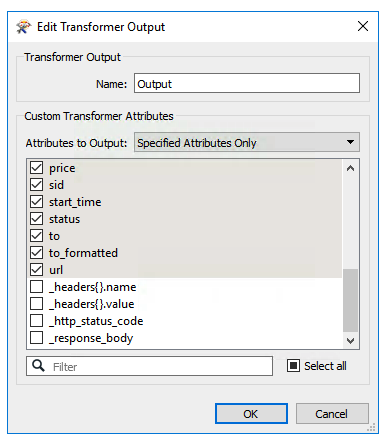This screenshot has height=445, width=387.
Task: Disable the to_formatted attribute
Action: [x=36, y=253]
